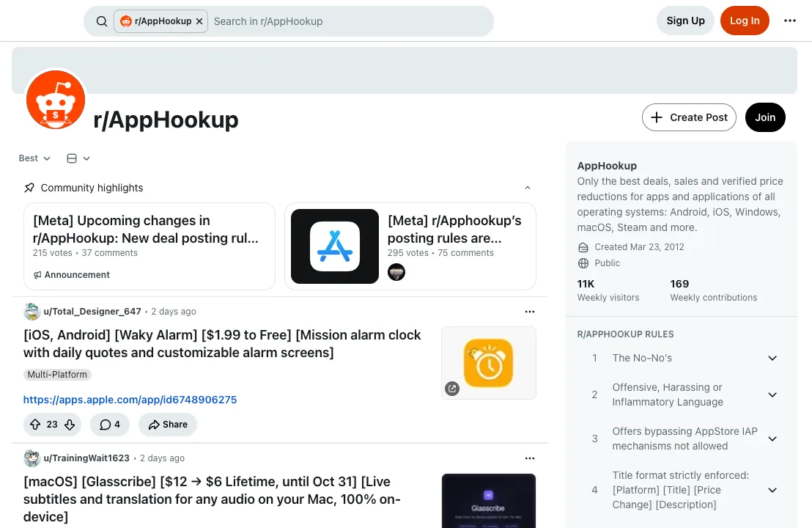The image size is (812, 528).
Task: Open comments on the Waky Alarm post
Action: pos(110,425)
